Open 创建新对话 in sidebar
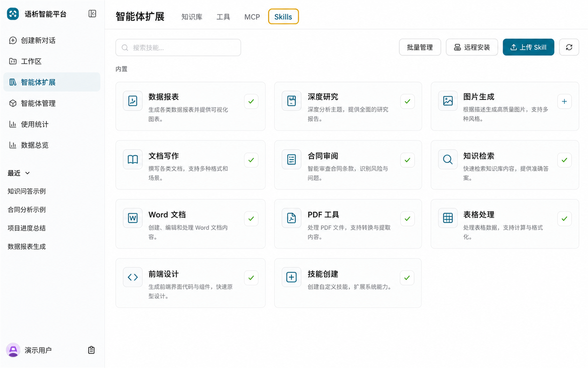 coord(52,40)
